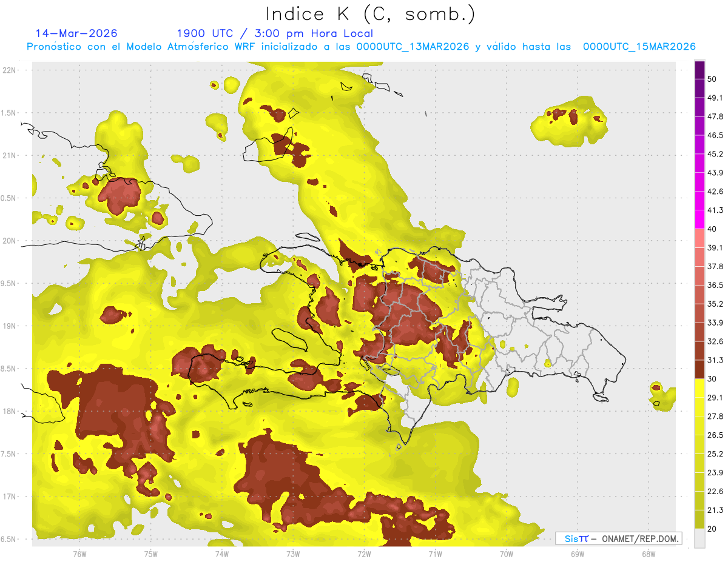Click the legend value '46.5'
The width and height of the screenshot is (728, 562).
(715, 135)
